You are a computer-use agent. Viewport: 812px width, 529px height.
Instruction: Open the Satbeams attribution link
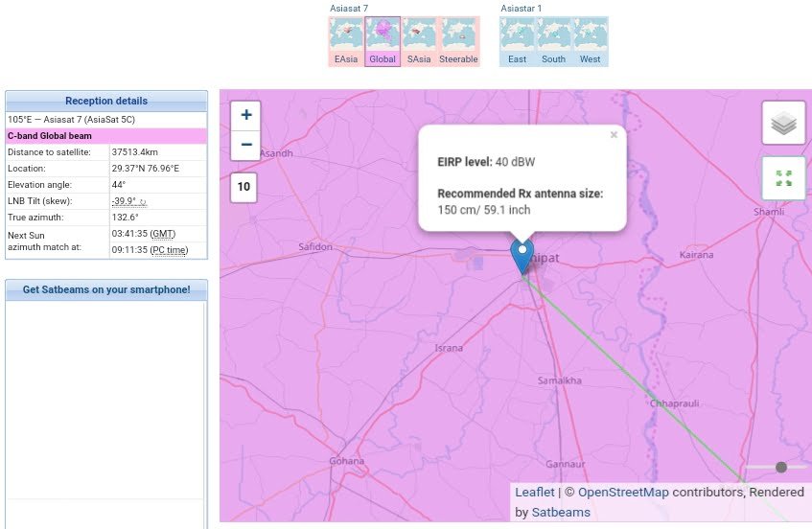[561, 512]
